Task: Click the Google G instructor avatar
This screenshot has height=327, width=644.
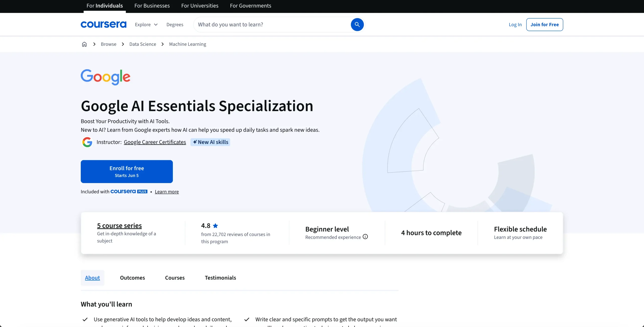Action: coord(87,142)
